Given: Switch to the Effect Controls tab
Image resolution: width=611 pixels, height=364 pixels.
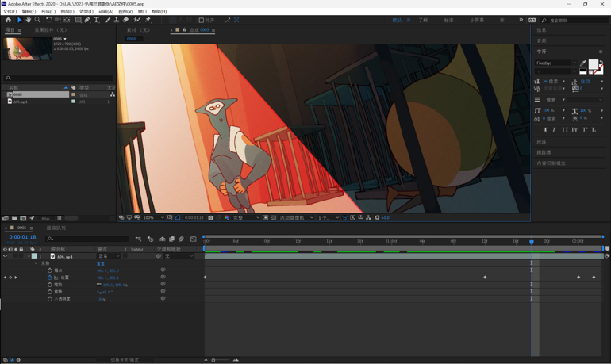Looking at the screenshot, I should coord(51,30).
